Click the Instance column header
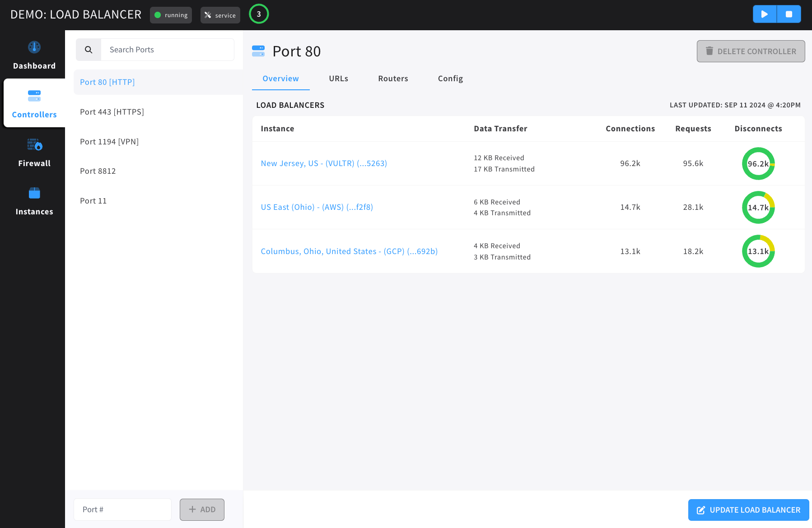The image size is (812, 528). point(277,129)
